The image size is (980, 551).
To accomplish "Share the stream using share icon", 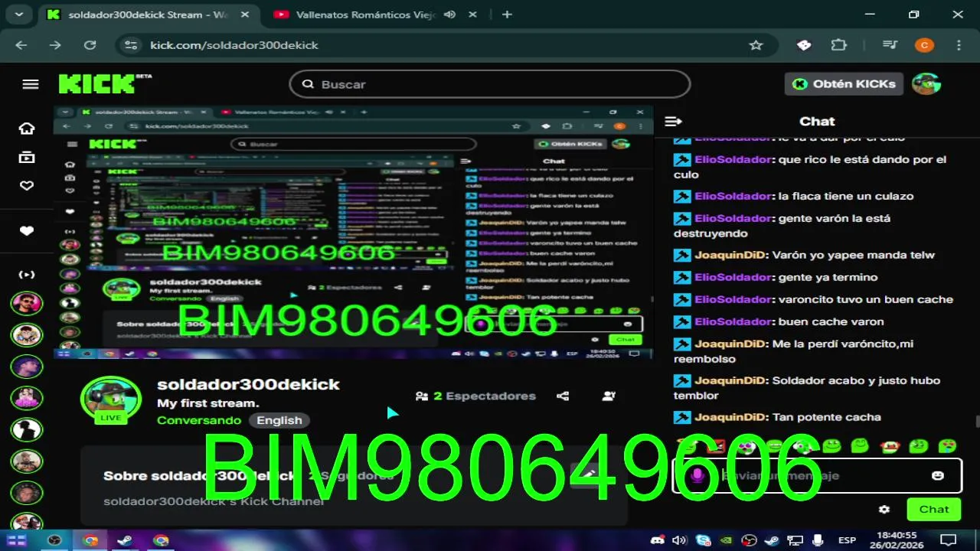I will click(563, 396).
